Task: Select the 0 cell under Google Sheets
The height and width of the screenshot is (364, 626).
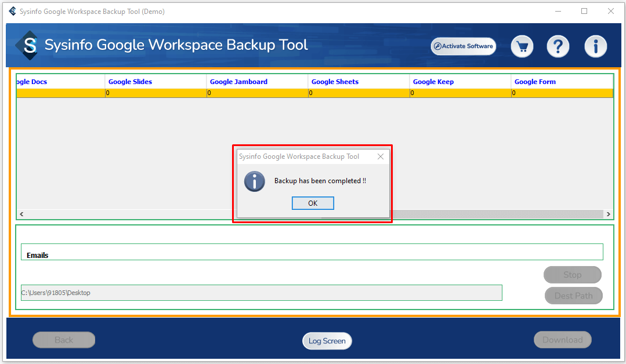Action: 359,93
